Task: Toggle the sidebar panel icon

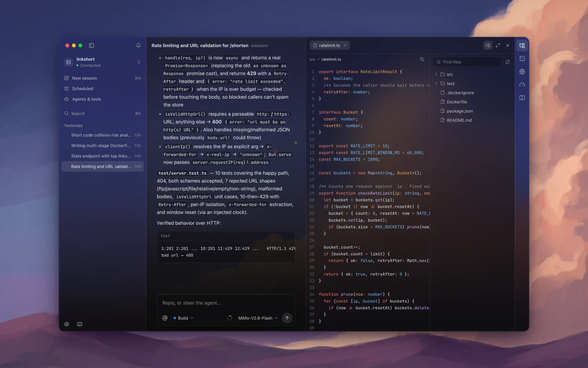Action: coord(92,46)
